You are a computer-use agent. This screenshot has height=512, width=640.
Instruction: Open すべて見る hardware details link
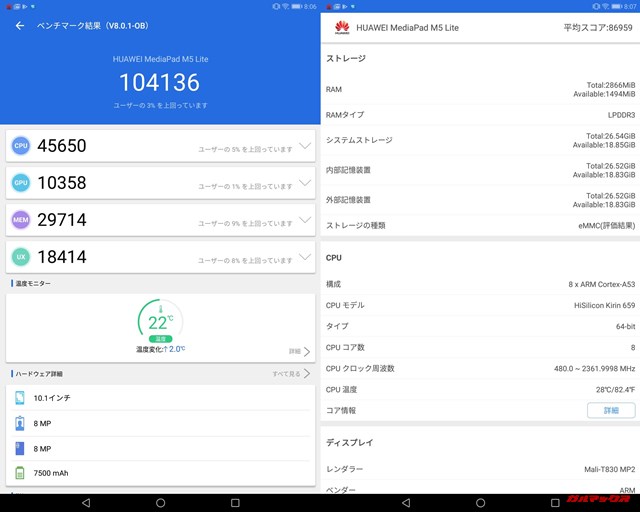291,374
